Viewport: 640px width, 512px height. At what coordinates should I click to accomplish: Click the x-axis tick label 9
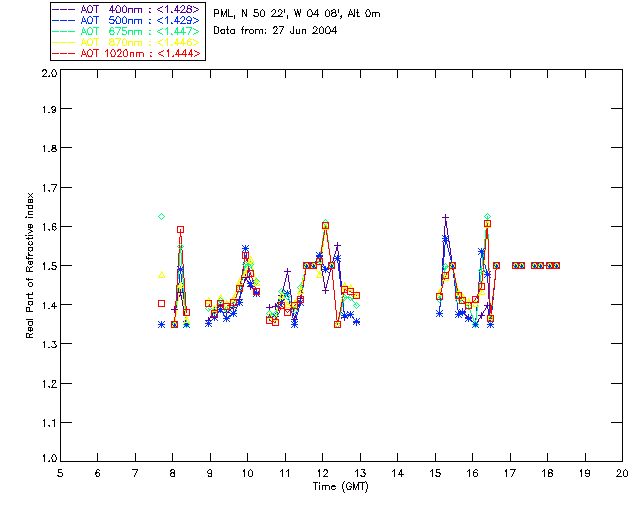coord(210,473)
